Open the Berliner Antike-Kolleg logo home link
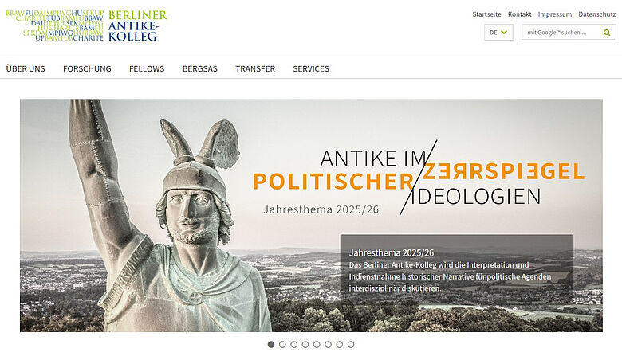 point(86,25)
